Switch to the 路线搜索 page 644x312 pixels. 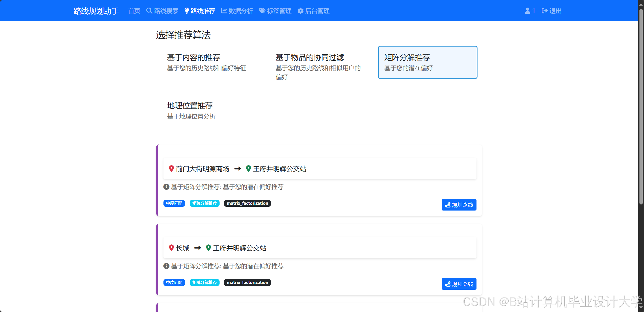[165, 11]
